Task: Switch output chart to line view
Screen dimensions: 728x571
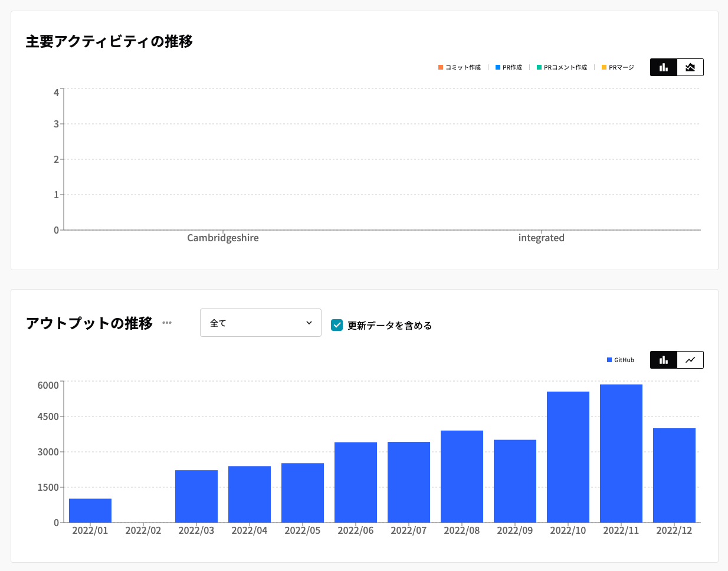Action: (690, 360)
